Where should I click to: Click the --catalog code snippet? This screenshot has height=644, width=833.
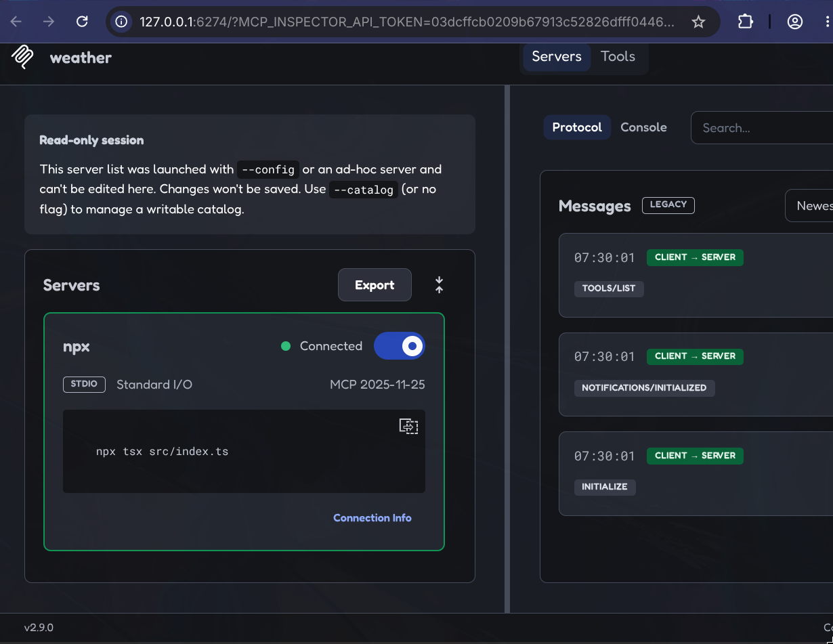[364, 190]
